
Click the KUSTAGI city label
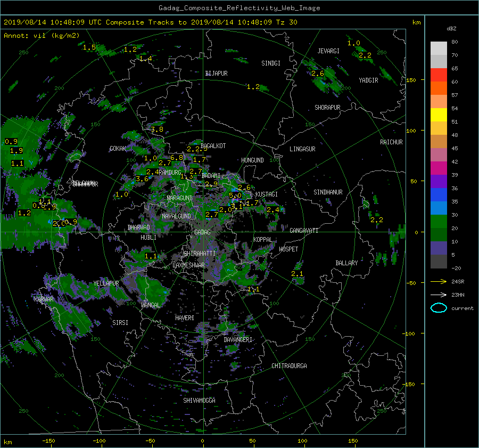(267, 194)
